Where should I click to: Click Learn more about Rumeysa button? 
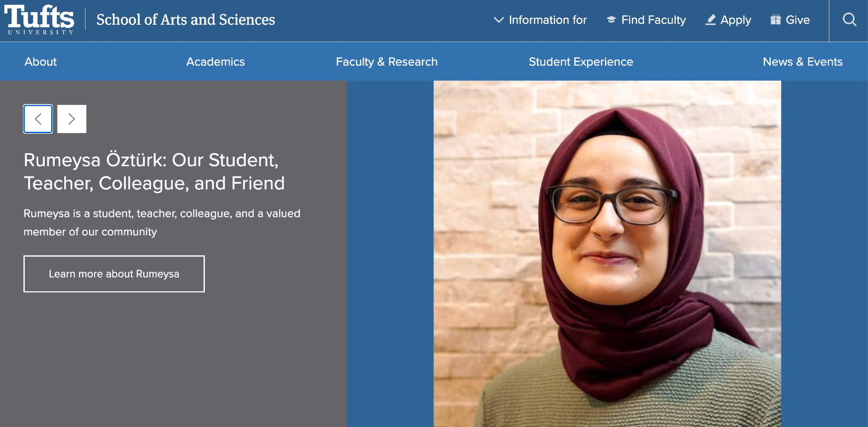pos(114,274)
